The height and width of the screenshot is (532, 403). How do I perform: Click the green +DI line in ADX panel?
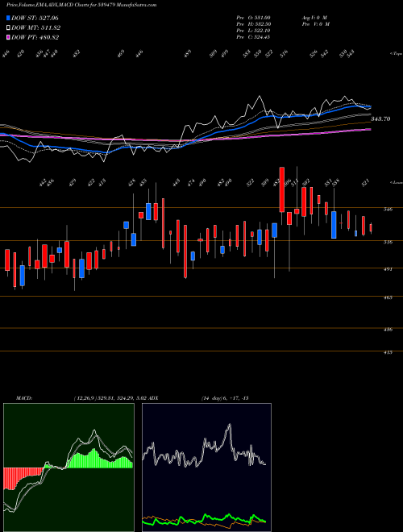point(204,519)
